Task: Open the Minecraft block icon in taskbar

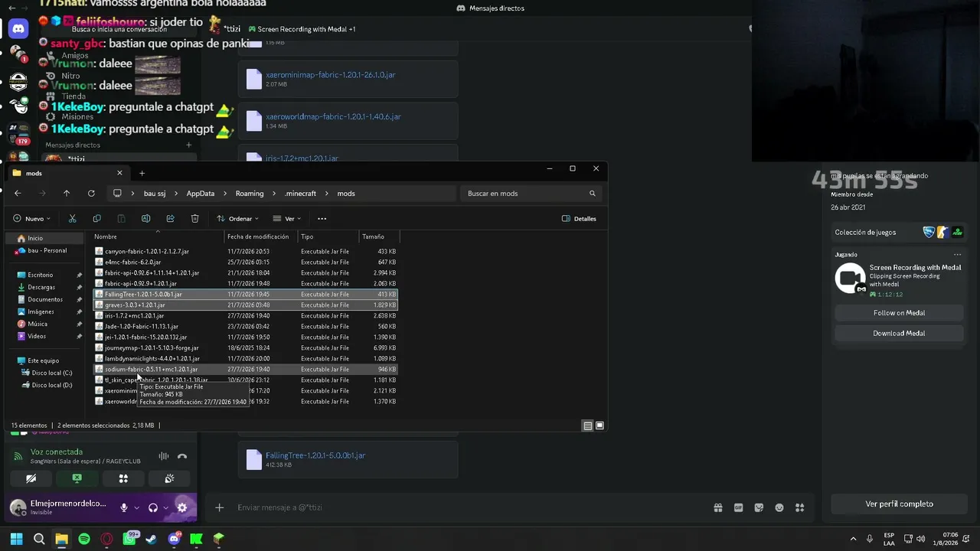Action: (219, 540)
